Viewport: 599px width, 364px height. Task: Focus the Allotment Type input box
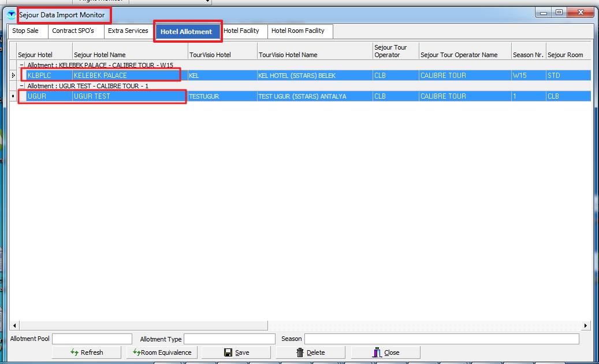click(229, 339)
